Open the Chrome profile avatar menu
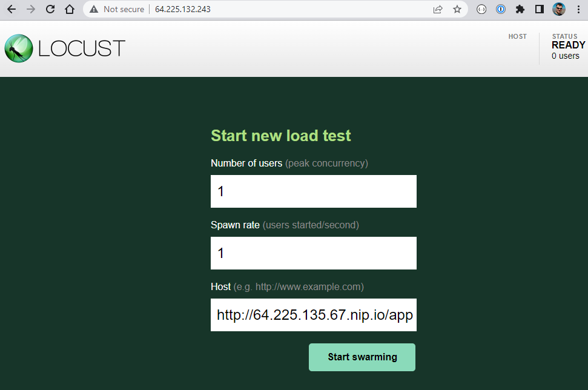The height and width of the screenshot is (390, 588). coord(558,9)
